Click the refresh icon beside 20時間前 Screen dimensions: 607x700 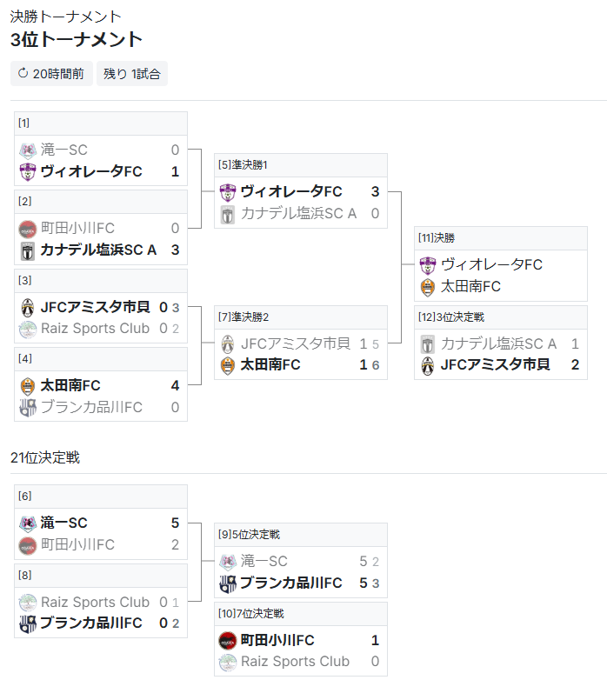pos(23,73)
